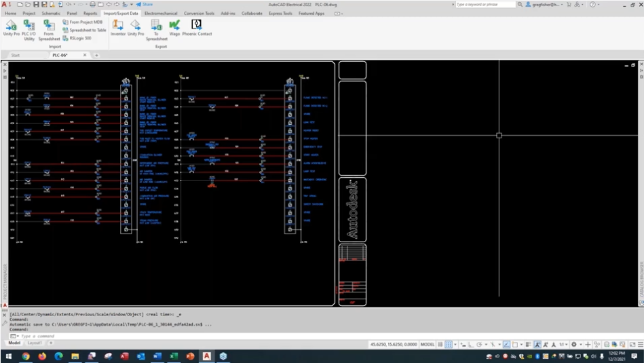
Task: Toggle Snap mode in status bar
Action: (x=449, y=345)
